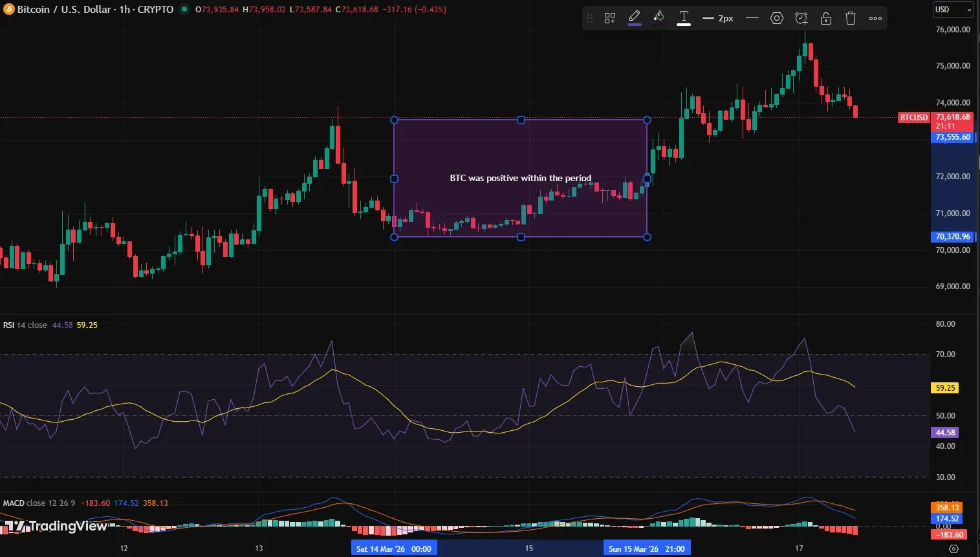This screenshot has height=557, width=980.
Task: Open the more options ellipsis menu
Action: coord(875,18)
